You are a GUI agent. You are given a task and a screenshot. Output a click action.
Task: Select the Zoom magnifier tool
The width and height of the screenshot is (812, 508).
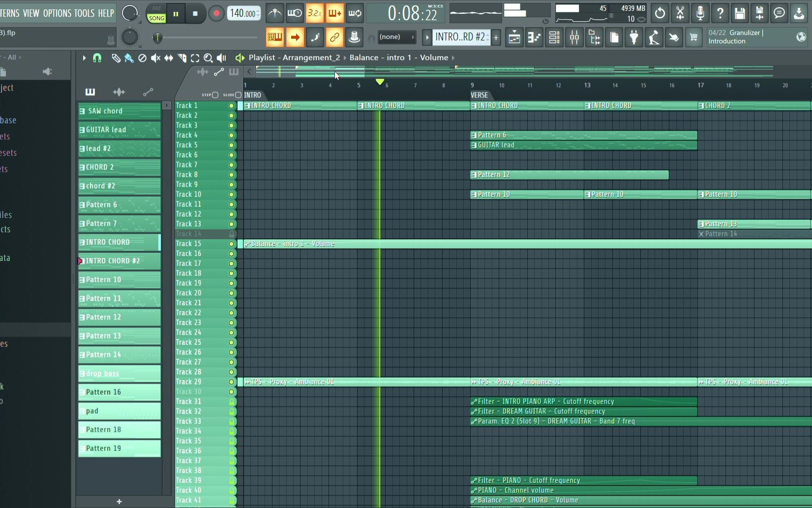208,58
